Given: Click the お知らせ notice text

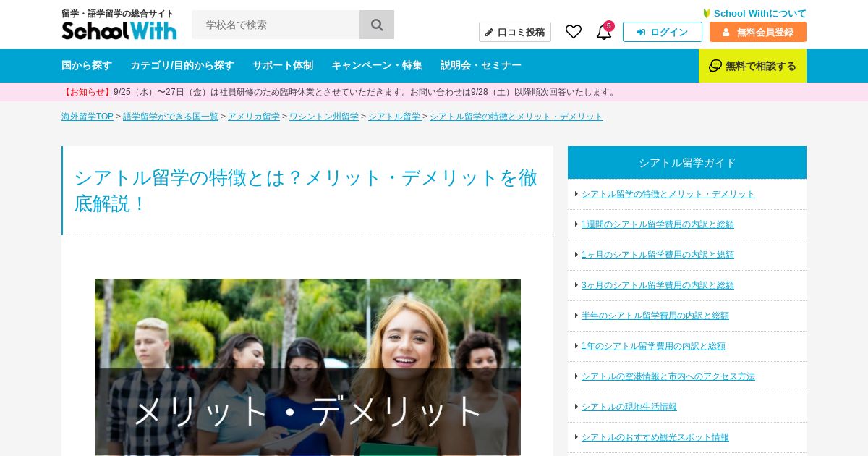Looking at the screenshot, I should pyautogui.click(x=340, y=92).
